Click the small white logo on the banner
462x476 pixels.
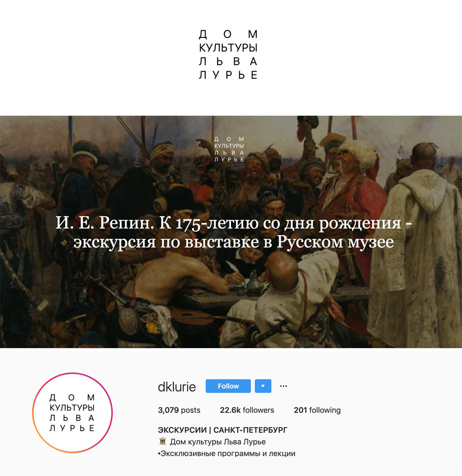click(x=229, y=149)
